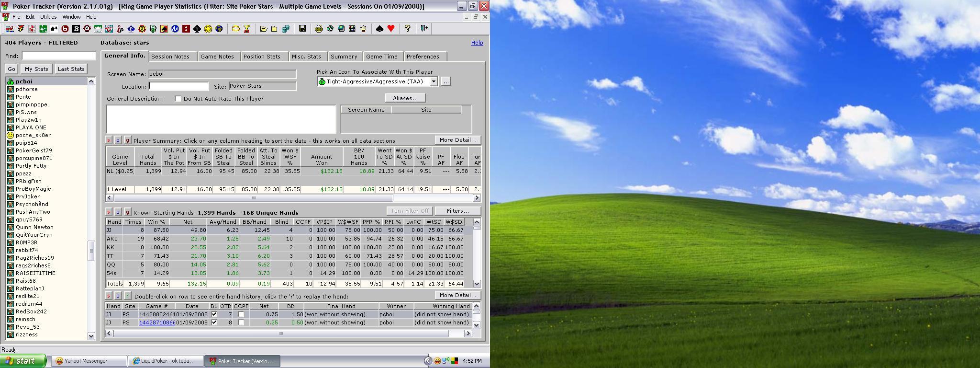The image size is (980, 368).
Task: Click the red circle 'b' site icon
Action: coord(65,29)
